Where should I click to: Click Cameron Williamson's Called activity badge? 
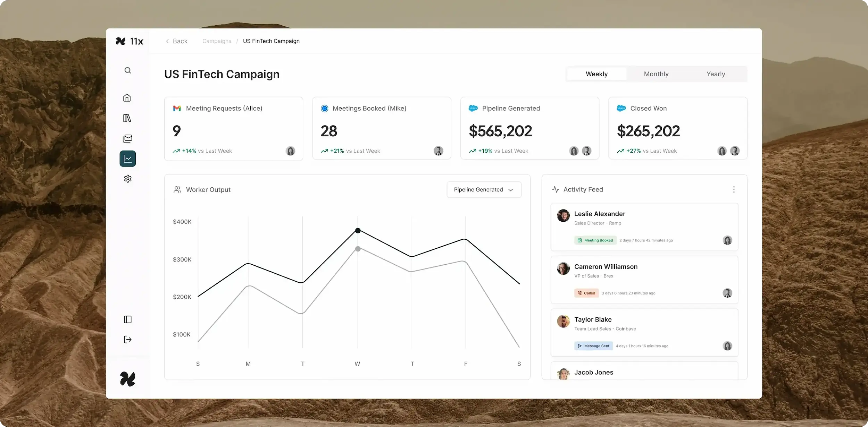click(586, 293)
